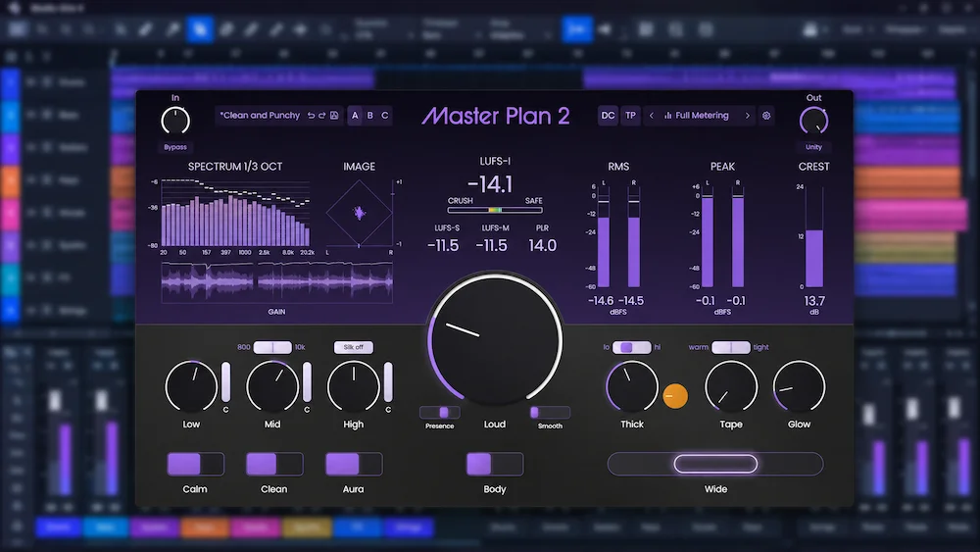Click the Wide stereo width slider handle
This screenshot has height=552, width=980.
pyautogui.click(x=715, y=464)
